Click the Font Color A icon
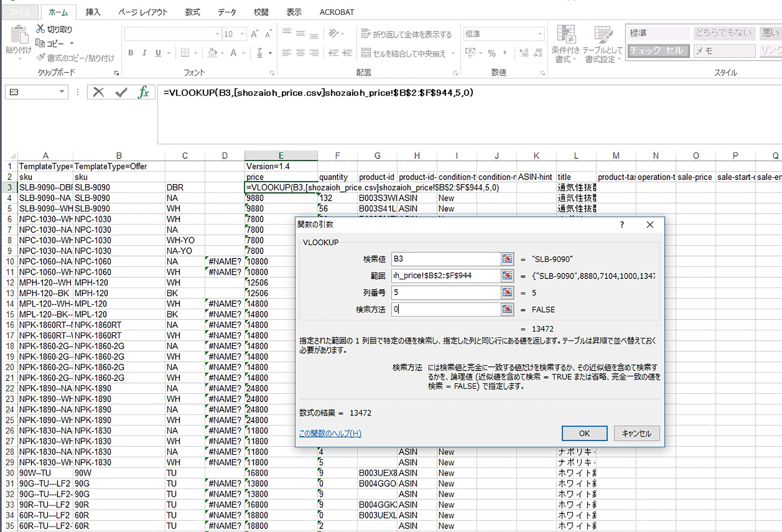 coord(233,53)
